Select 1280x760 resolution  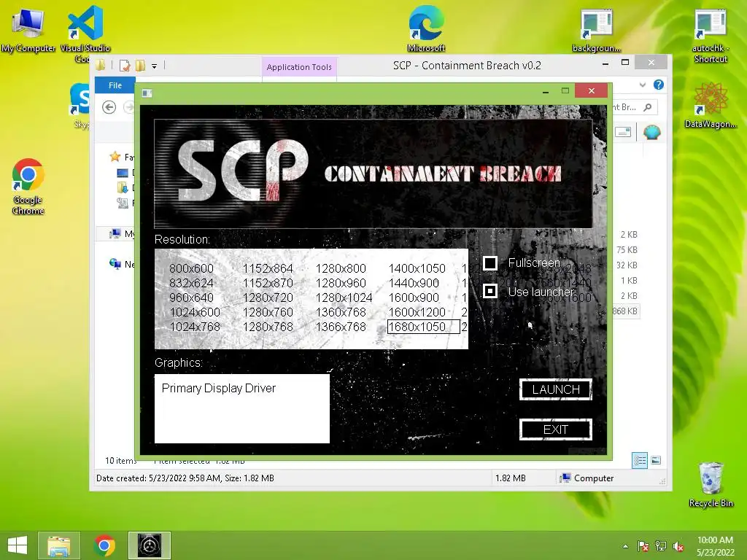pos(268,312)
